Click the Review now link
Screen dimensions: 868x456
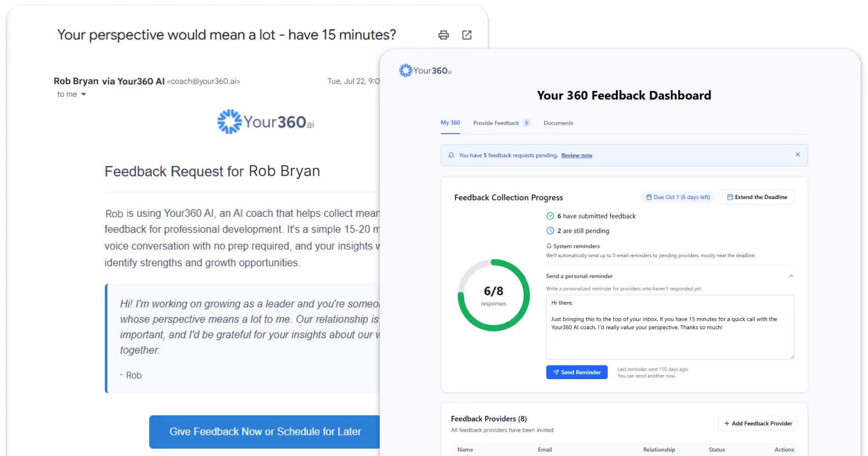(x=577, y=156)
